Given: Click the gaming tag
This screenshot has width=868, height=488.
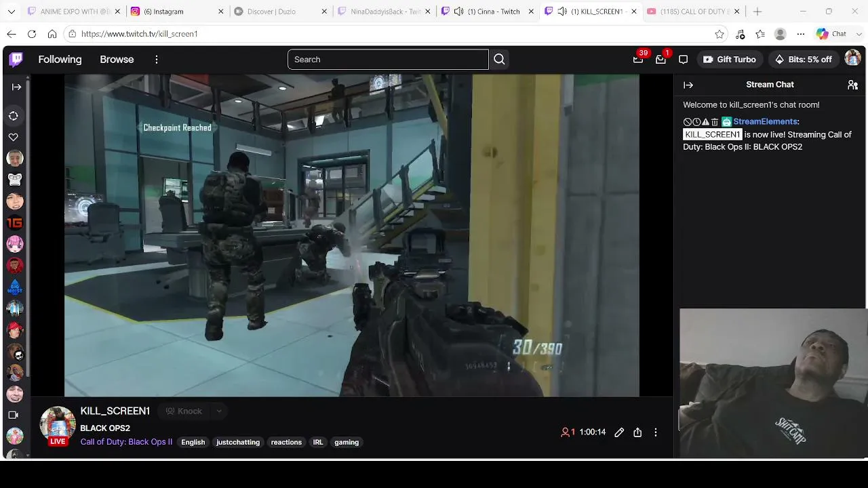Looking at the screenshot, I should click(x=347, y=443).
